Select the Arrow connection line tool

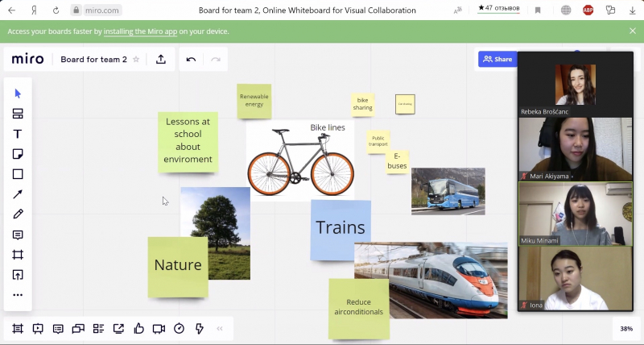click(18, 194)
